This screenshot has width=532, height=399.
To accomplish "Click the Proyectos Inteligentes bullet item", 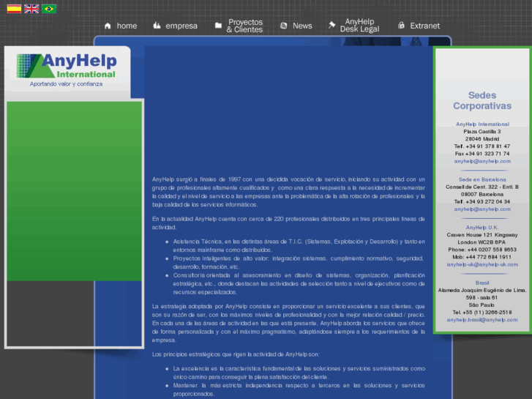I will pyautogui.click(x=299, y=263).
